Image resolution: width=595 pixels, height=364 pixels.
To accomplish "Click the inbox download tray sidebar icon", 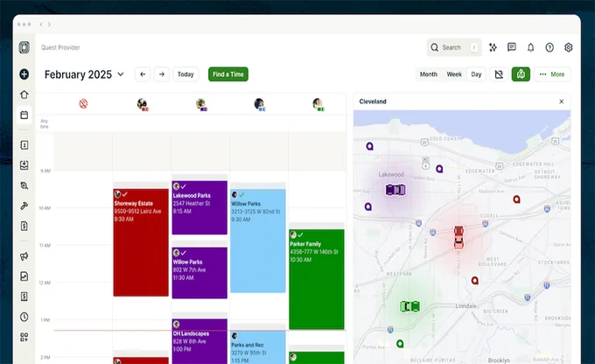I will click(x=24, y=165).
